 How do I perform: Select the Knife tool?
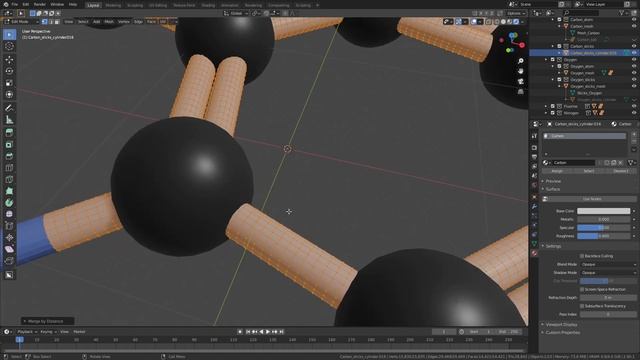[9, 180]
